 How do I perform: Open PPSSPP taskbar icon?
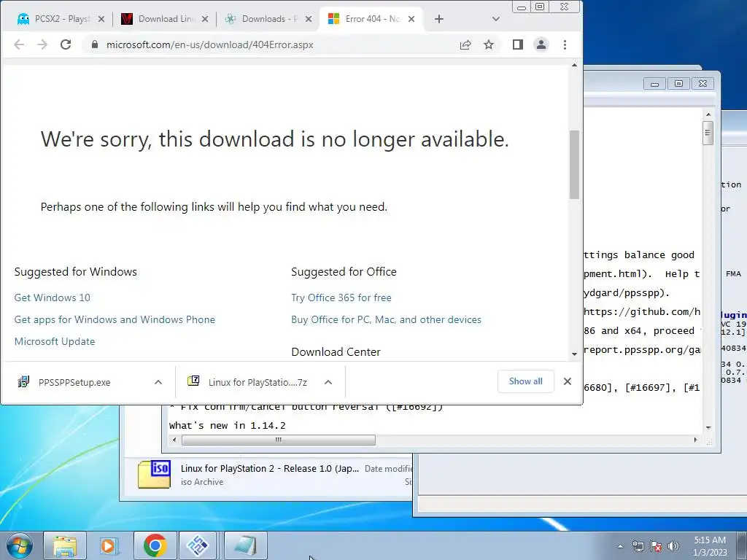198,545
